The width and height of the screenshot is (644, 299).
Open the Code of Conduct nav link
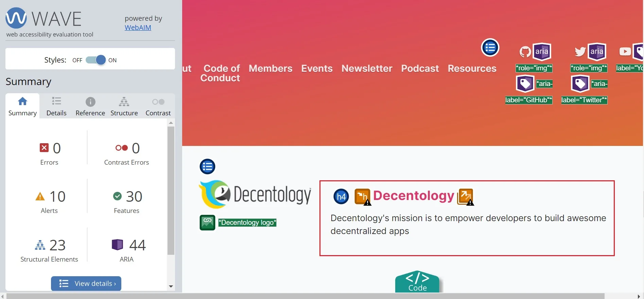(220, 73)
